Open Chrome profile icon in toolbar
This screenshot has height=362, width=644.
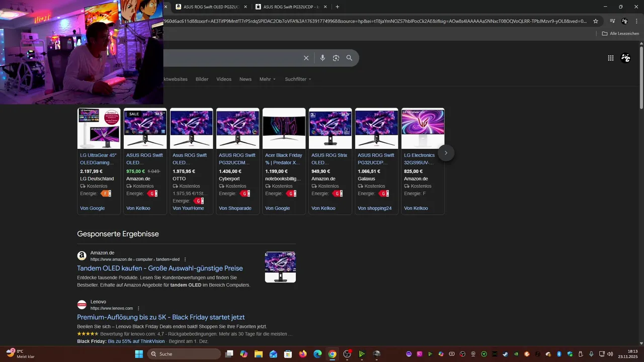pos(625,21)
